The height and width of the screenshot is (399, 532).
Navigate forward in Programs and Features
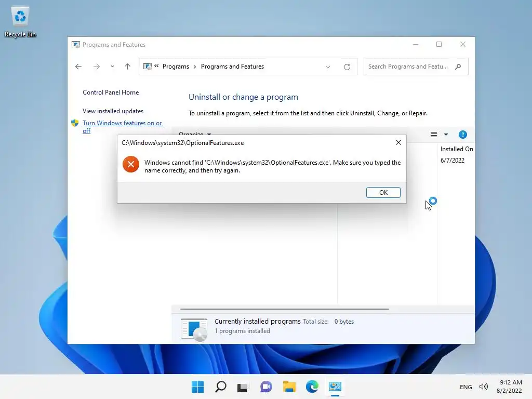(x=97, y=66)
